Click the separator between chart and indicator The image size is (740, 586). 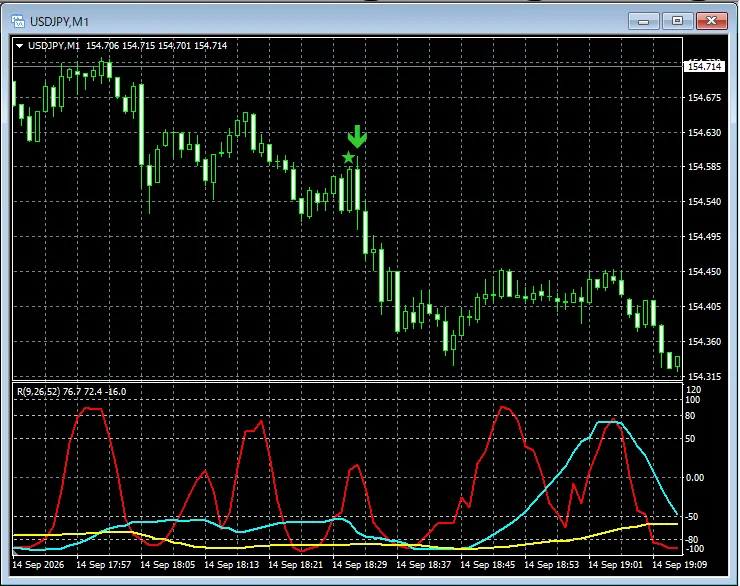348,381
